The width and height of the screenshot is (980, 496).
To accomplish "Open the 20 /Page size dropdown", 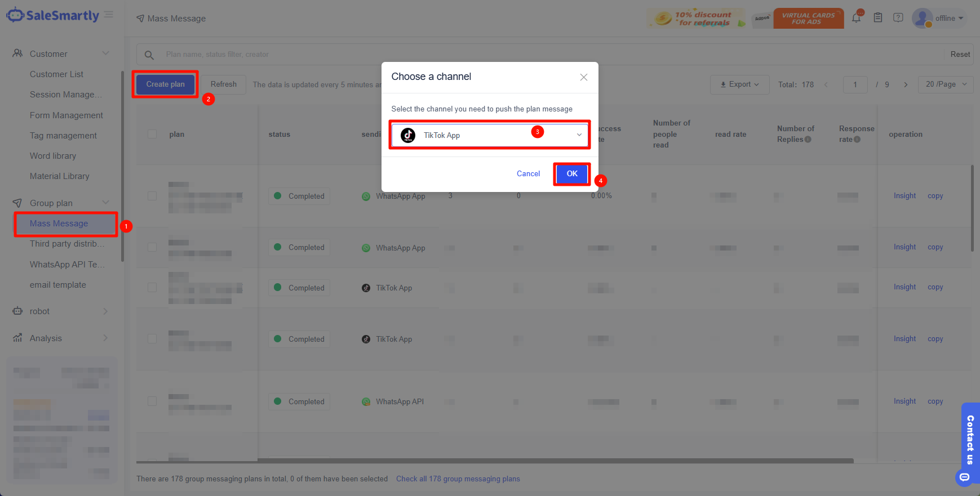I will pos(946,84).
